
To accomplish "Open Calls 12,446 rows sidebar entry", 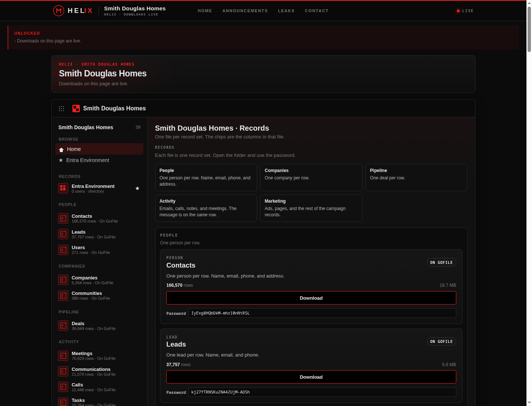I will tap(99, 387).
